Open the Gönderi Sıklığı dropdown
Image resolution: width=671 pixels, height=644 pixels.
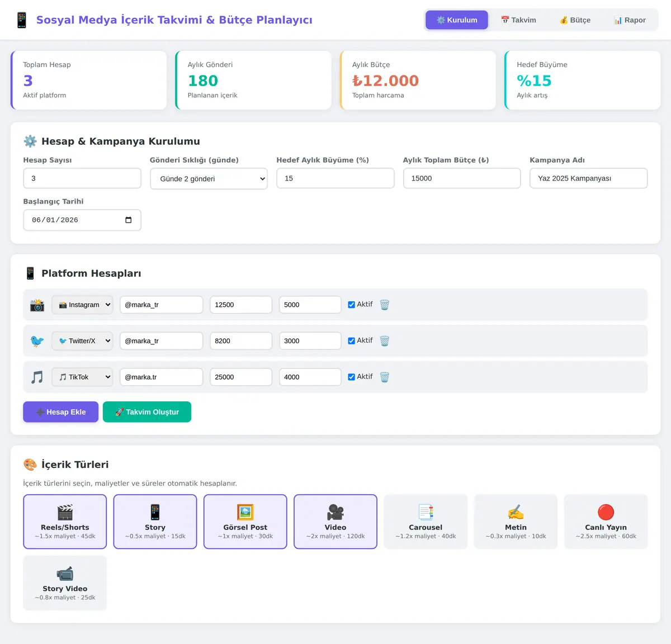coord(209,179)
